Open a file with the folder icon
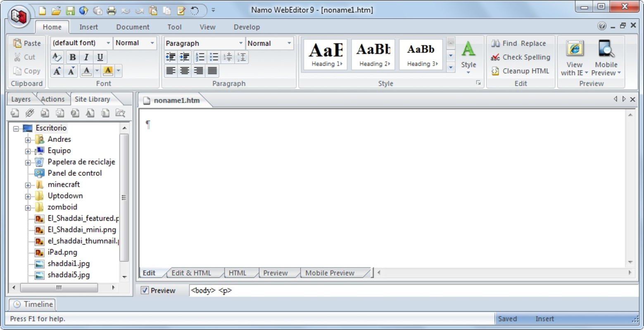Viewport: 644px width, 330px height. point(56,11)
